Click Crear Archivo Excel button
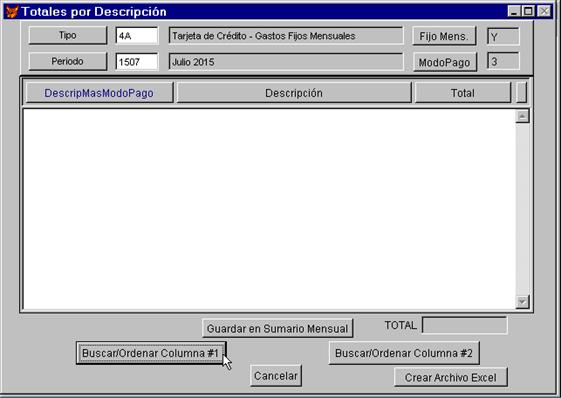 pos(450,377)
